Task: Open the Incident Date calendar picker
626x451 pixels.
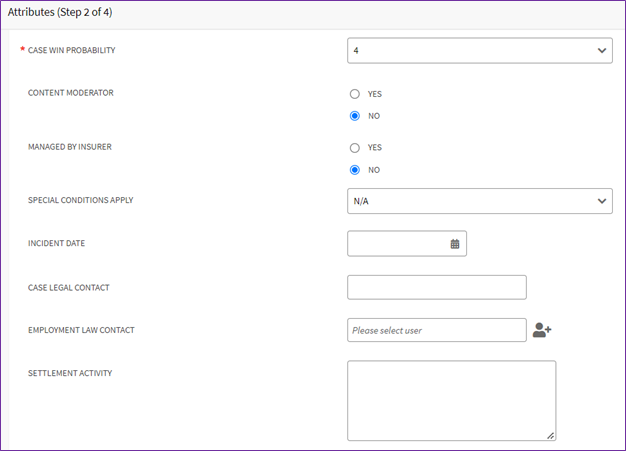Action: pos(455,244)
